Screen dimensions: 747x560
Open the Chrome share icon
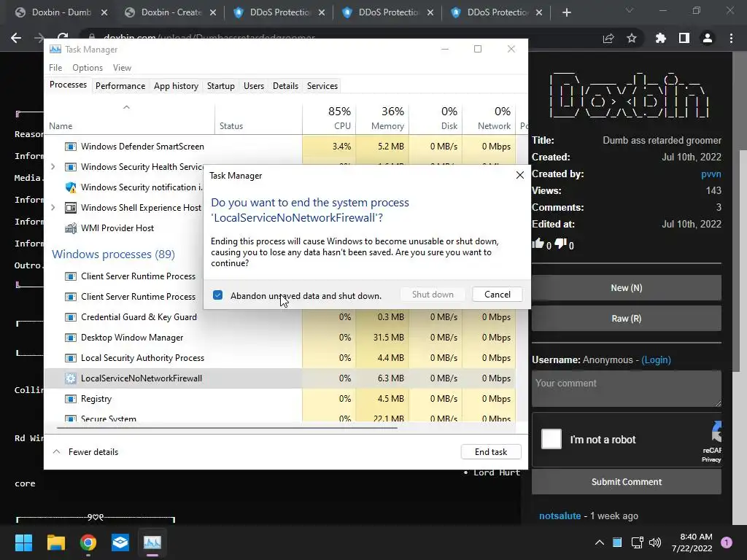tap(608, 38)
